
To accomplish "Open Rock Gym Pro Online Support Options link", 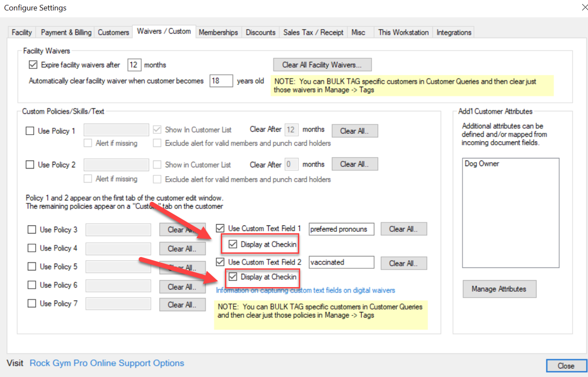I will click(x=107, y=363).
